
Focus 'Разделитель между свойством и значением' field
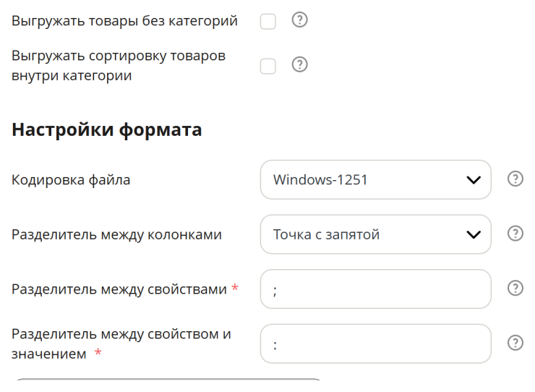tap(376, 344)
